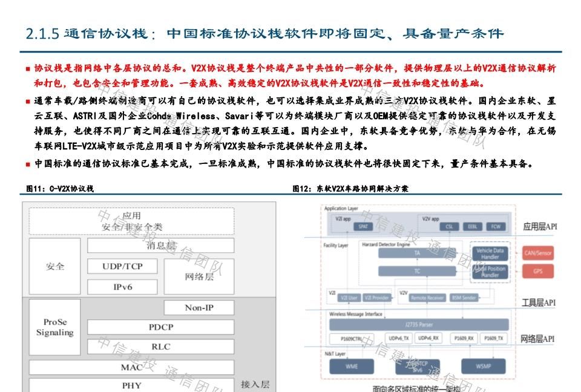This screenshot has height=392, width=581.
Task: Click the 'Facility Layer' label
Action: [336, 245]
